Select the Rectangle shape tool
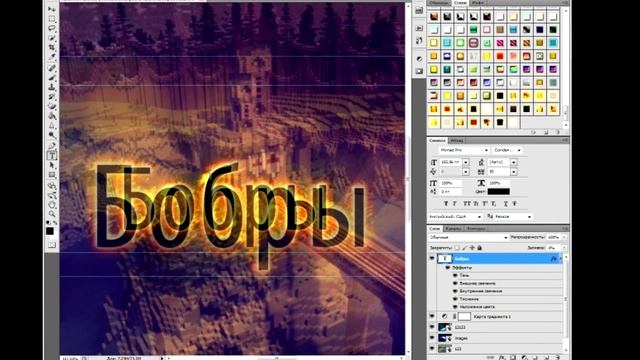This screenshot has width=640, height=360. (x=52, y=175)
